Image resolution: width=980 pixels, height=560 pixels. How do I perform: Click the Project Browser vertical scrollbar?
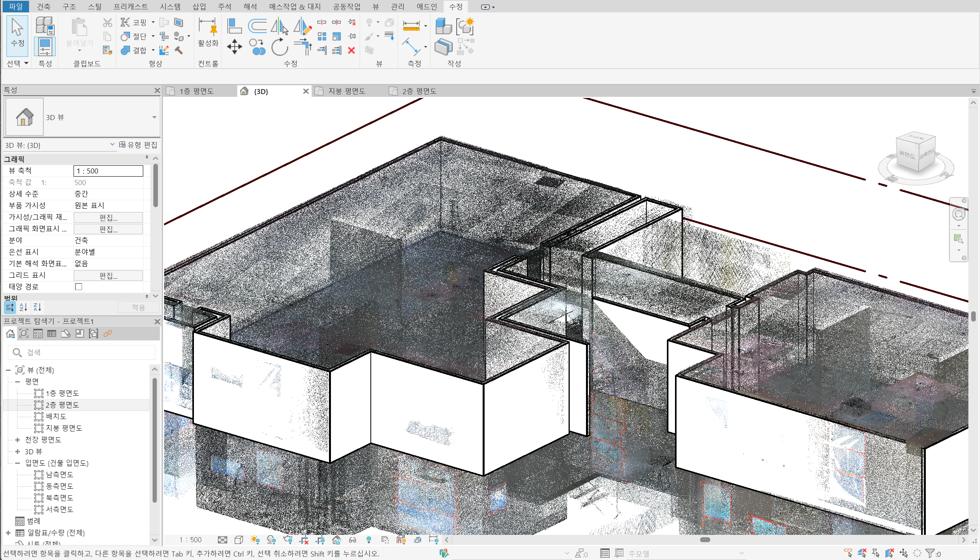point(154,440)
